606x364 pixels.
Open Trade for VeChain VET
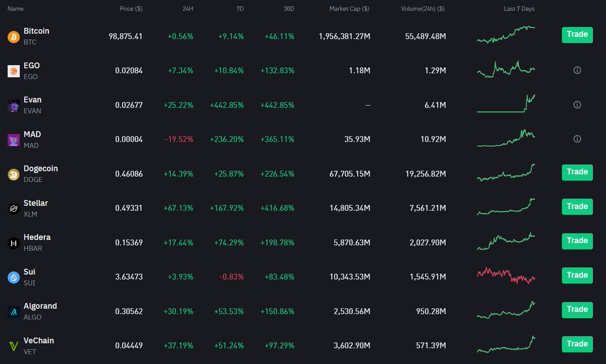click(577, 344)
